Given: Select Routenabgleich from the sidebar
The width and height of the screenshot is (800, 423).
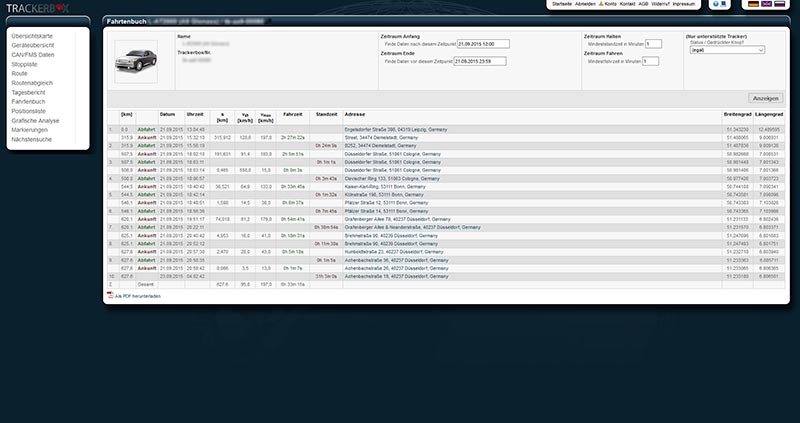Looking at the screenshot, I should pos(32,82).
